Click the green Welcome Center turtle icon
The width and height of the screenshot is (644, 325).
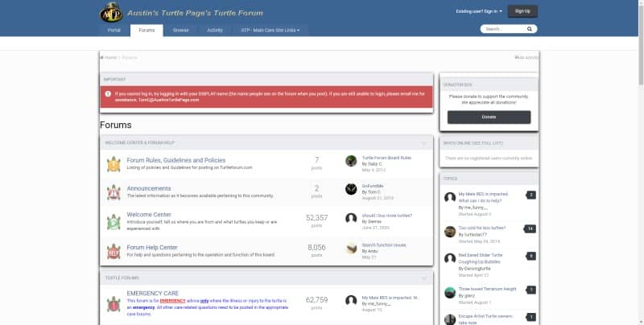(x=114, y=221)
